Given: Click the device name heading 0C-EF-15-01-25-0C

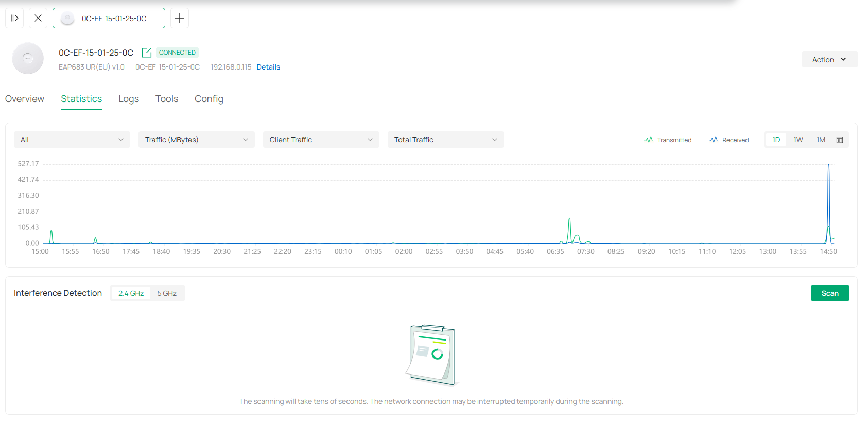Looking at the screenshot, I should coord(96,53).
